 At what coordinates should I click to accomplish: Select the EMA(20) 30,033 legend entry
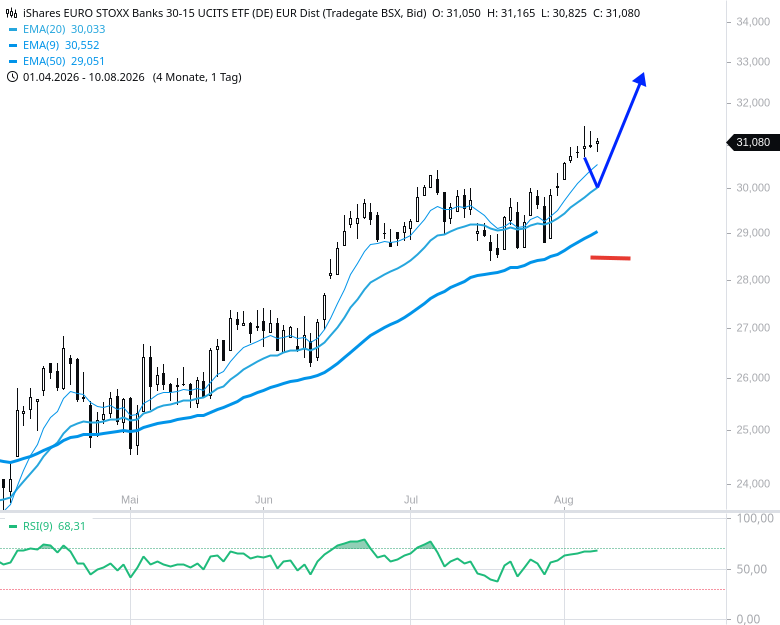[64, 29]
